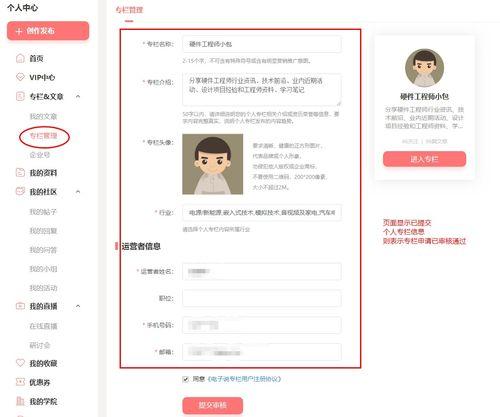Open 我的文章 in the sidebar menu

[43, 116]
